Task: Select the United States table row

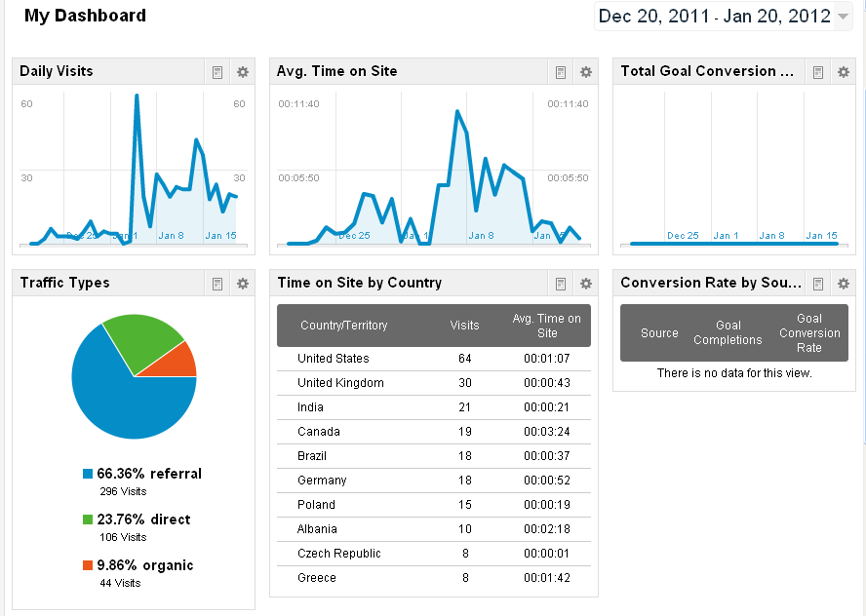Action: 433,359
